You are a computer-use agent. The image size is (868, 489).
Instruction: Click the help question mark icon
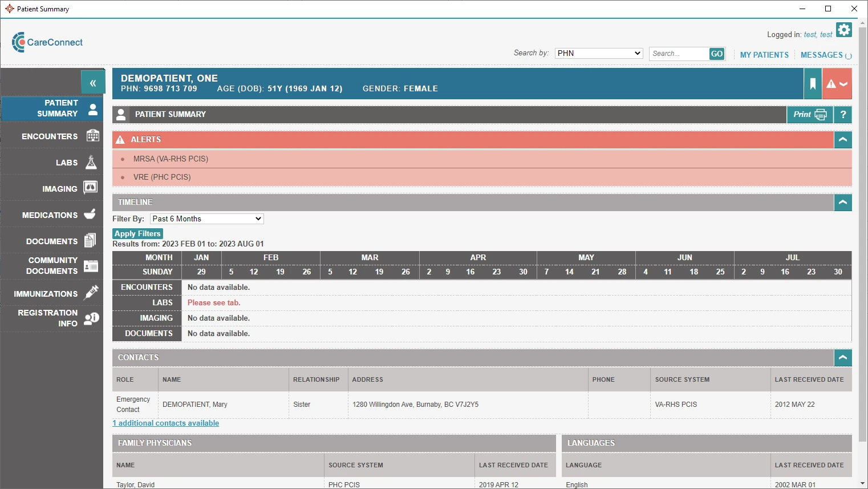[x=843, y=115]
